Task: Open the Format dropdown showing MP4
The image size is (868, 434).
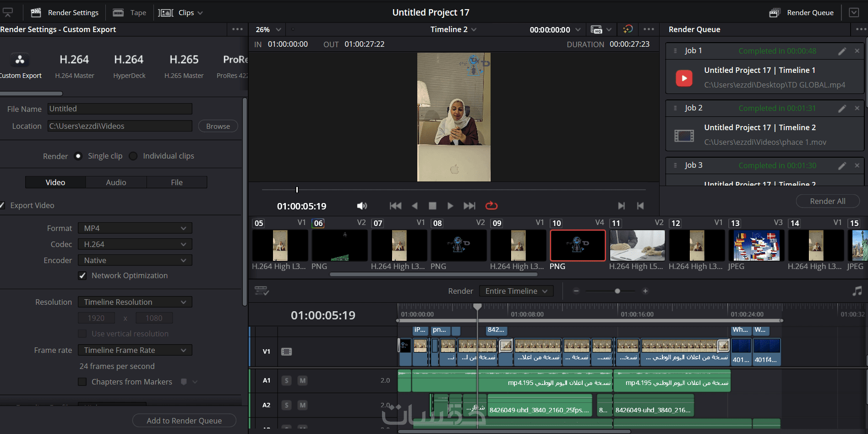Action: click(x=135, y=228)
